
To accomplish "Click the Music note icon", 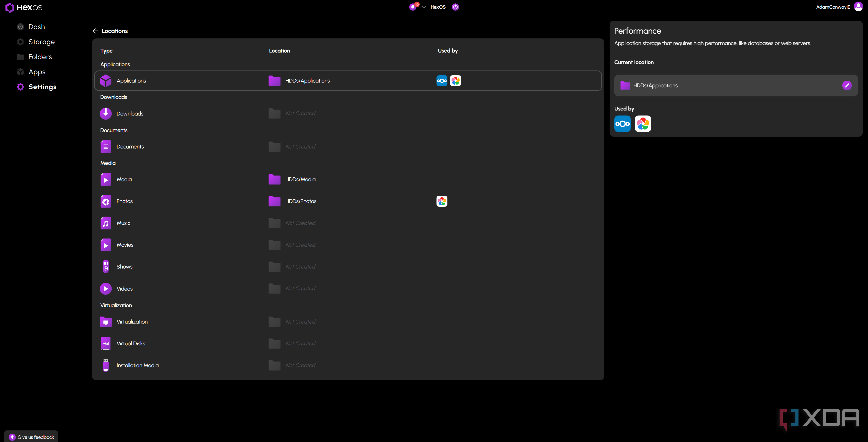I will click(x=106, y=223).
